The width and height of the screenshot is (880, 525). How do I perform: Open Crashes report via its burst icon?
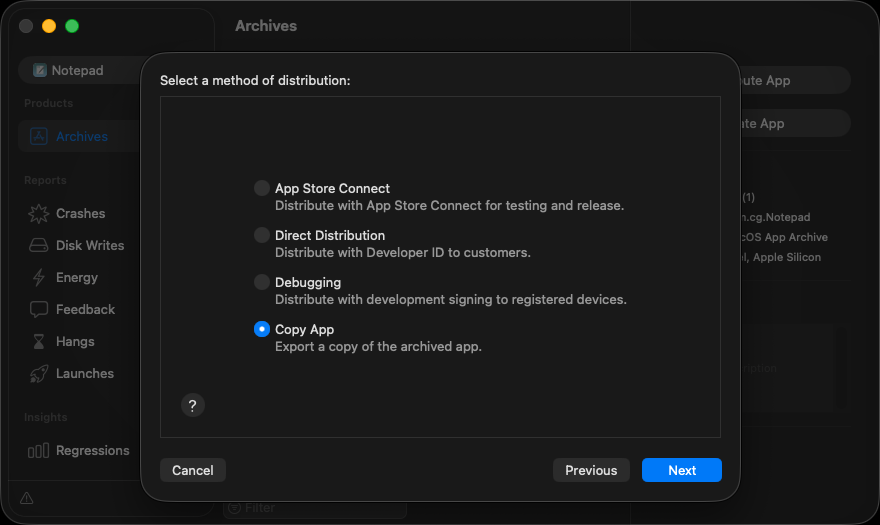click(39, 213)
